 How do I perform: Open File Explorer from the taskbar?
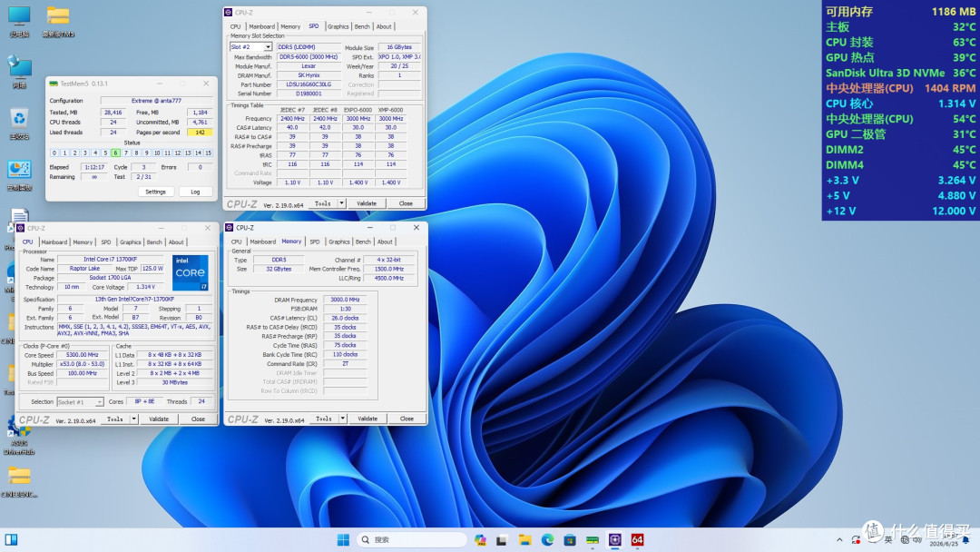point(525,539)
